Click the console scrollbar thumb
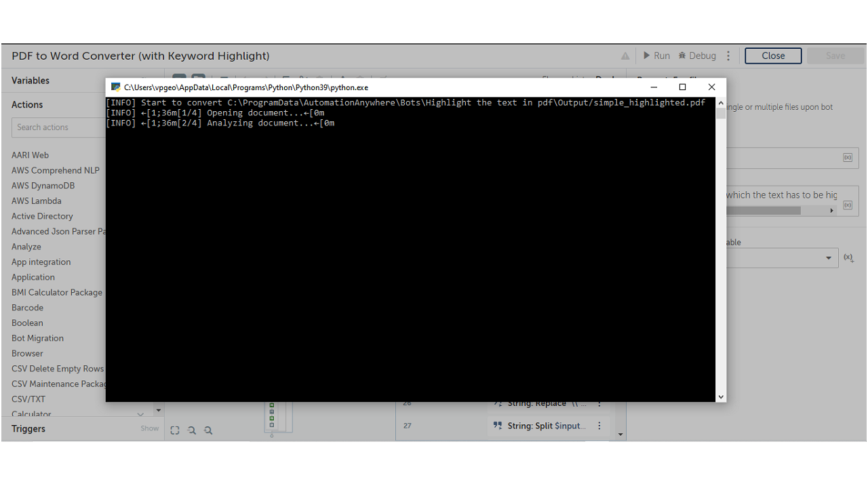 tap(721, 113)
